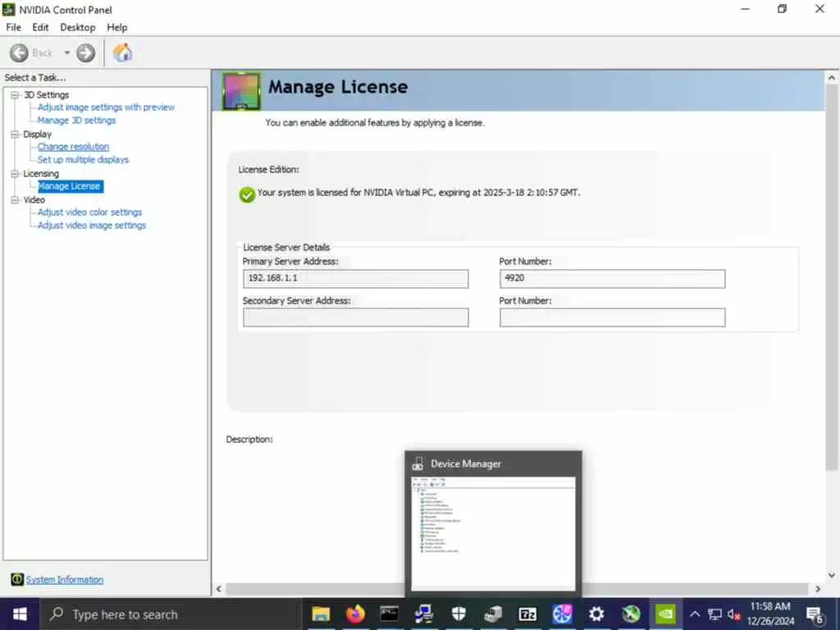The height and width of the screenshot is (630, 840).
Task: Click the Back navigation arrow button
Action: (20, 53)
